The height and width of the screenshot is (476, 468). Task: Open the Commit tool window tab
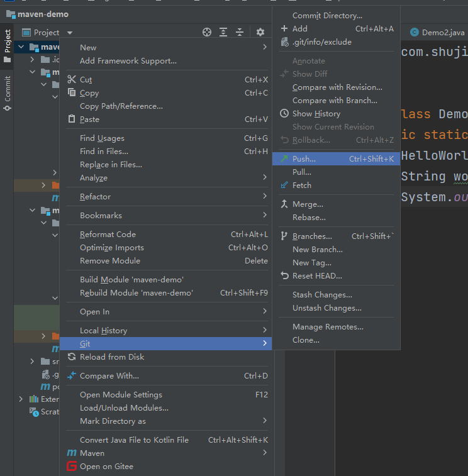[7, 93]
